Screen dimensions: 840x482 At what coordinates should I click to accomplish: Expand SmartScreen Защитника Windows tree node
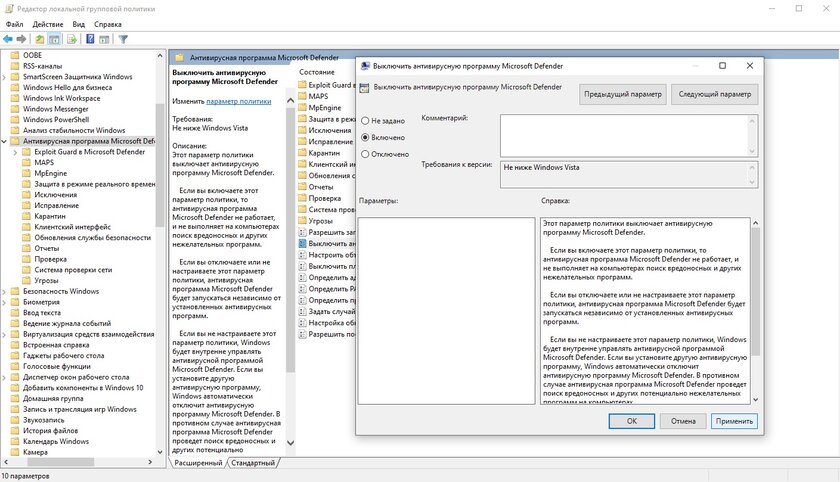pos(4,77)
